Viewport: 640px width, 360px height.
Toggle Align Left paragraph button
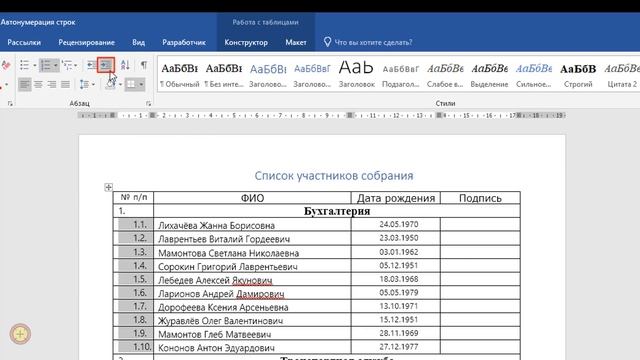[24, 84]
